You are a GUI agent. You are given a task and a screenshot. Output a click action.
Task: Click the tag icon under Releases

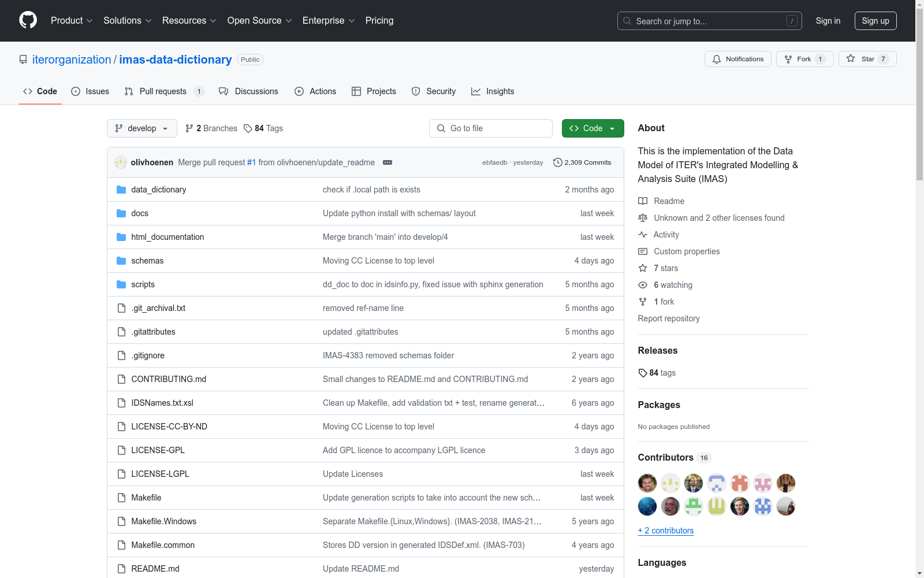tap(643, 373)
